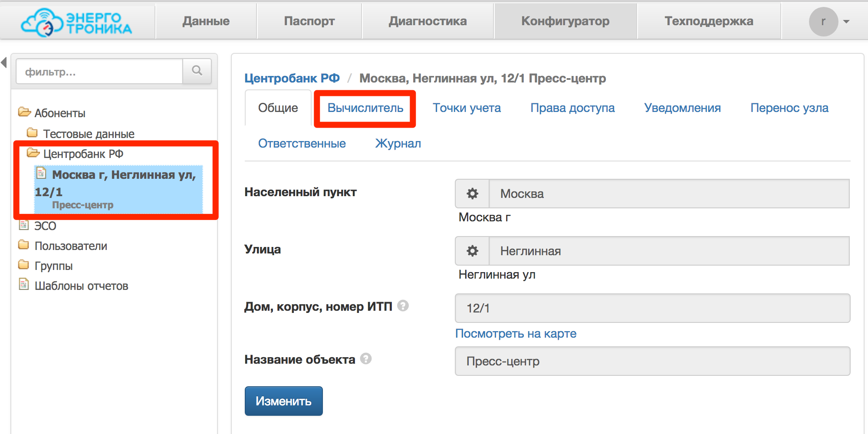Switch to the Общие tab
The image size is (868, 434).
click(278, 108)
